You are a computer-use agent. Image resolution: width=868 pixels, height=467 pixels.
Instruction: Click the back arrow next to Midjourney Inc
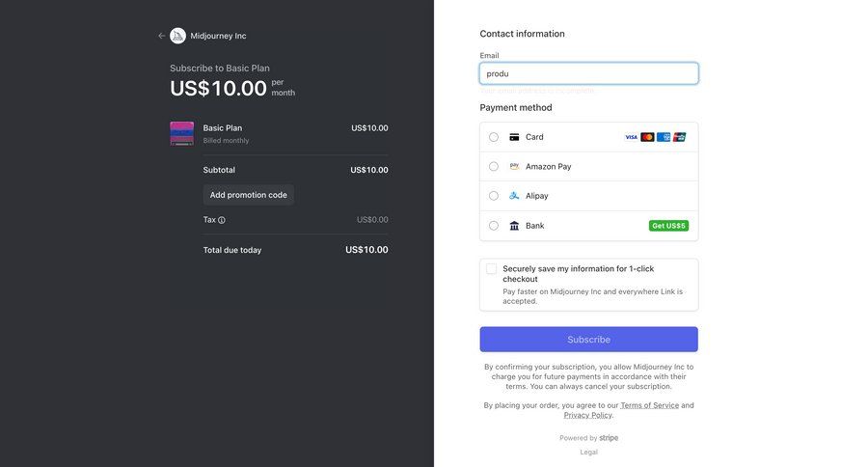162,36
